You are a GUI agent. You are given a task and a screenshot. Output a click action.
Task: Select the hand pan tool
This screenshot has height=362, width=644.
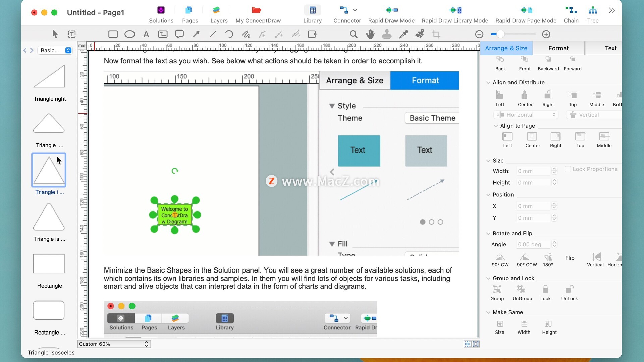point(370,34)
